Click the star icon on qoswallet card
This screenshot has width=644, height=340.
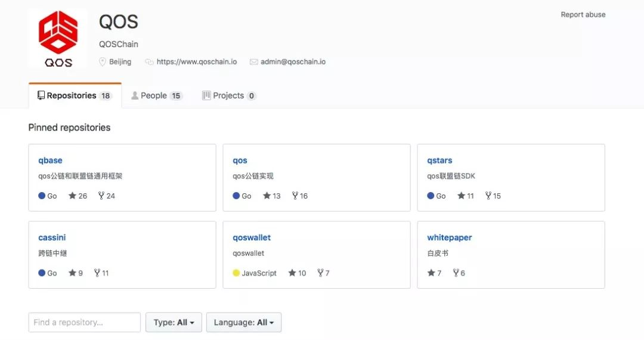tap(292, 273)
